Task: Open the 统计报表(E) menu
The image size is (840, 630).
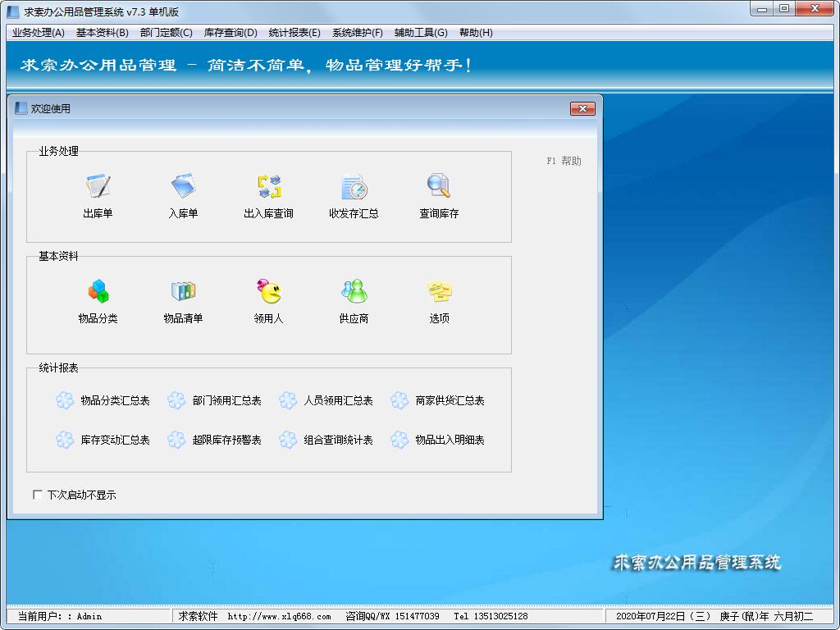Action: (294, 33)
